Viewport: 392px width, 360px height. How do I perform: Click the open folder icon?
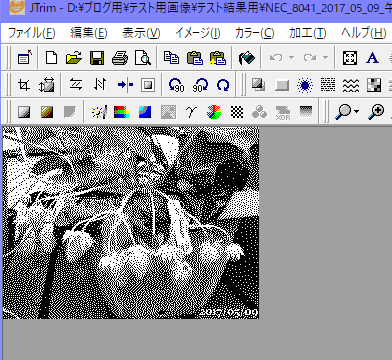pos(74,58)
